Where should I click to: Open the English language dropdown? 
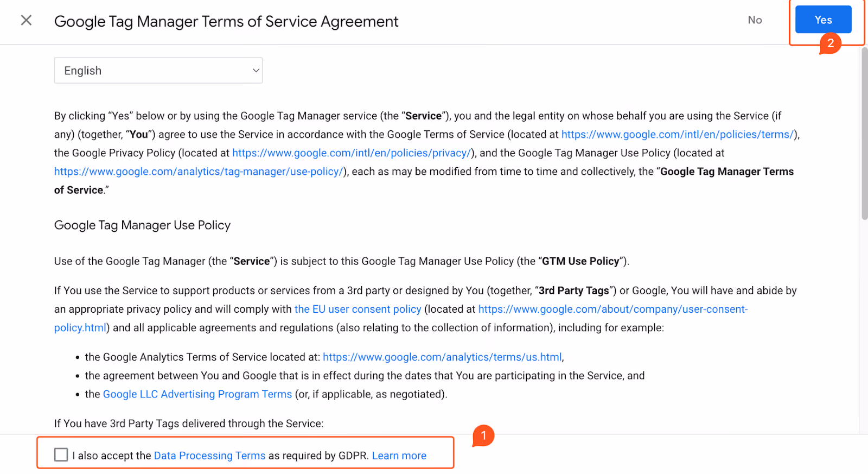(x=158, y=71)
